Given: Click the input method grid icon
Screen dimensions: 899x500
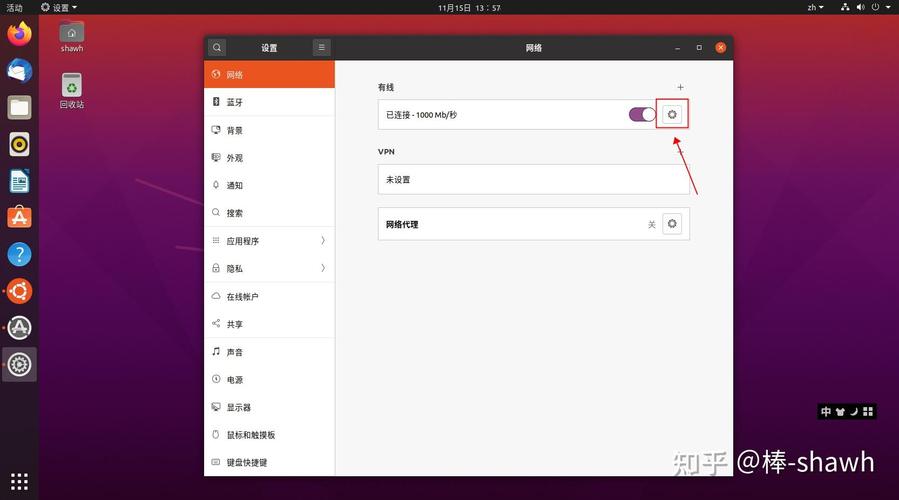Looking at the screenshot, I should (x=868, y=412).
